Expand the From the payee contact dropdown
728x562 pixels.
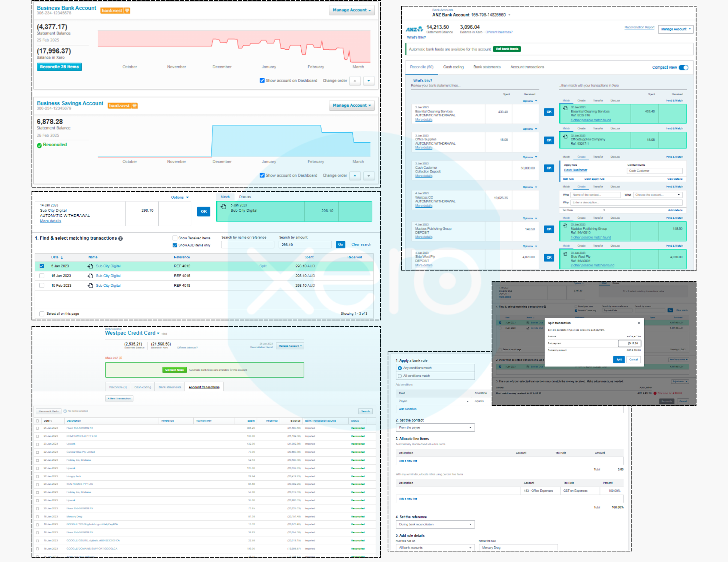pyautogui.click(x=435, y=428)
